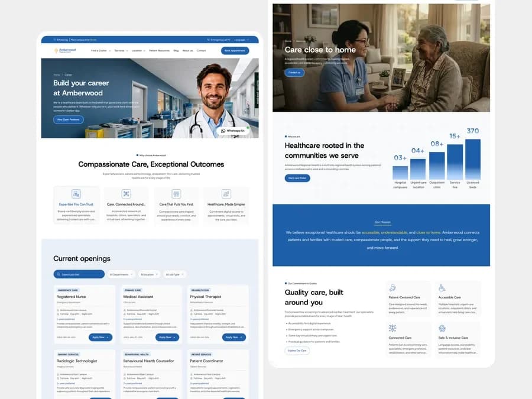Open the About us nav item
This screenshot has height=399, width=532.
187,51
